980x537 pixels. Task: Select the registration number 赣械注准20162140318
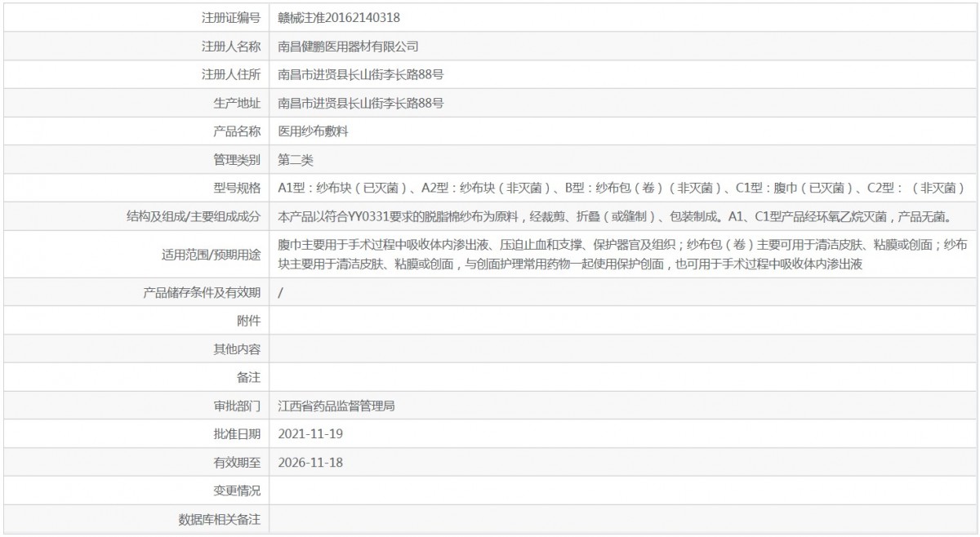(339, 17)
